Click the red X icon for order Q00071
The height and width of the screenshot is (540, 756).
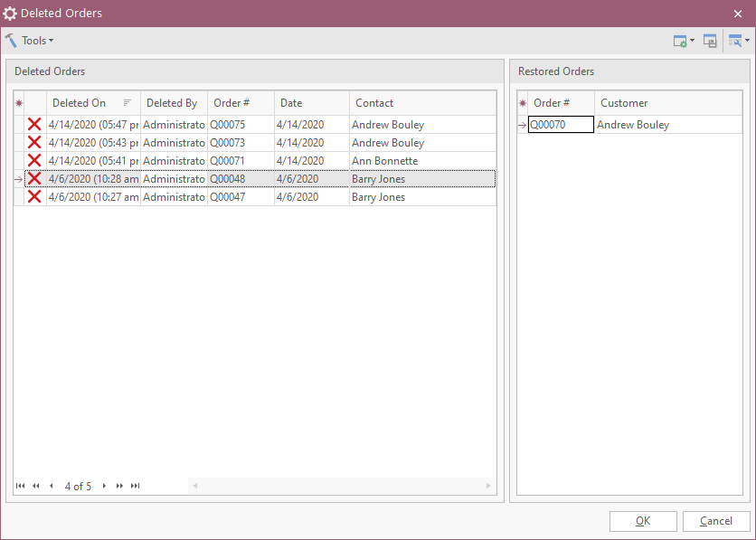34,161
